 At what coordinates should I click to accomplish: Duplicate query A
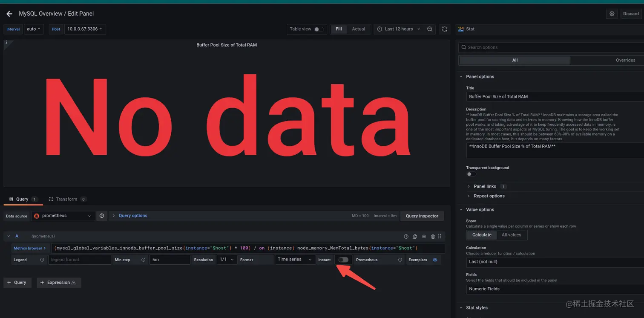pyautogui.click(x=415, y=236)
